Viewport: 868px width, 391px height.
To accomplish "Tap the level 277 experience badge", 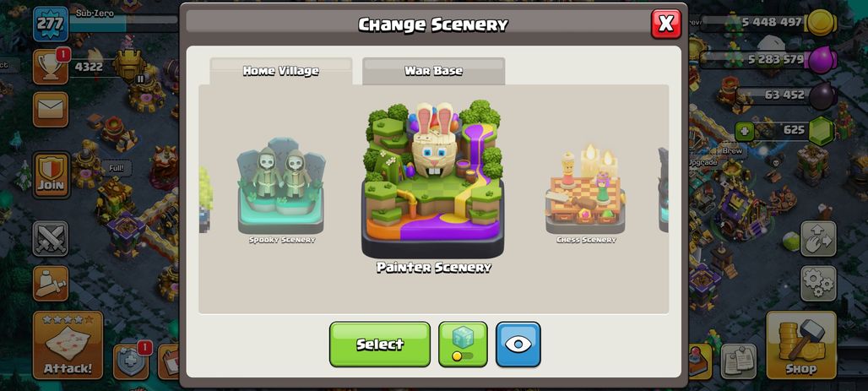I will [51, 24].
